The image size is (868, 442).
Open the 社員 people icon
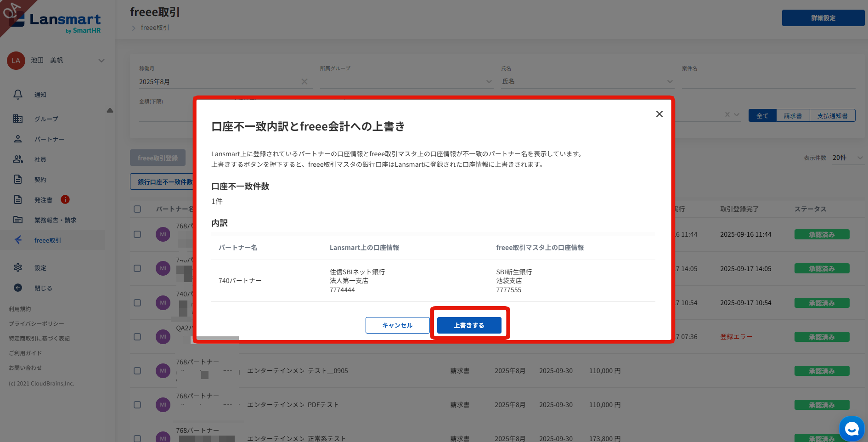pyautogui.click(x=18, y=159)
